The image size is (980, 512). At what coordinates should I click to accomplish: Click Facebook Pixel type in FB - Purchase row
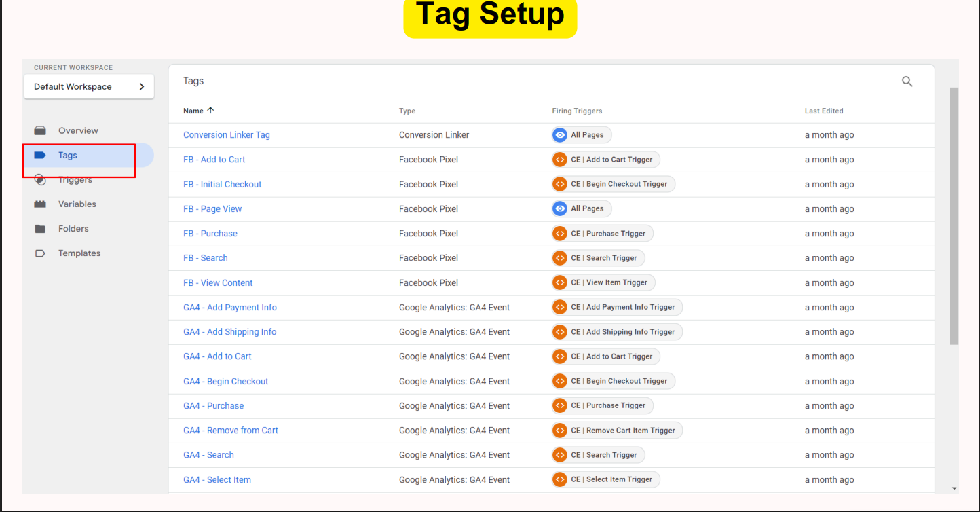point(428,234)
